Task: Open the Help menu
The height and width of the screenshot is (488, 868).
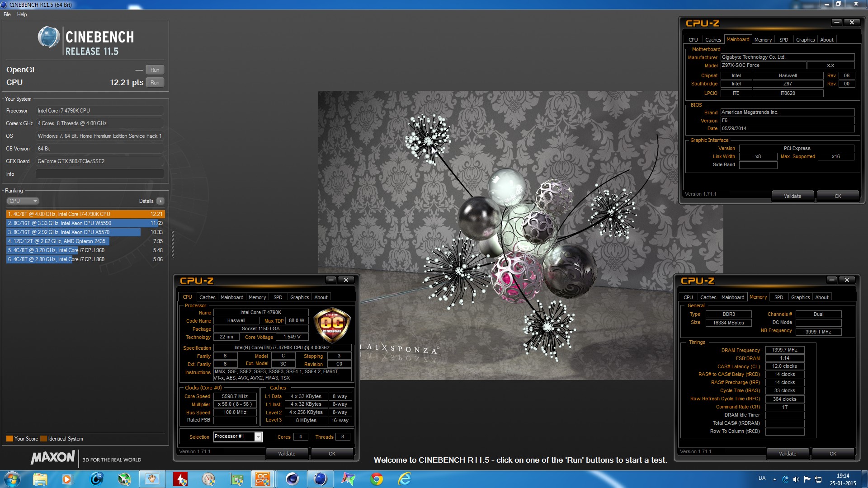Action: (x=22, y=14)
